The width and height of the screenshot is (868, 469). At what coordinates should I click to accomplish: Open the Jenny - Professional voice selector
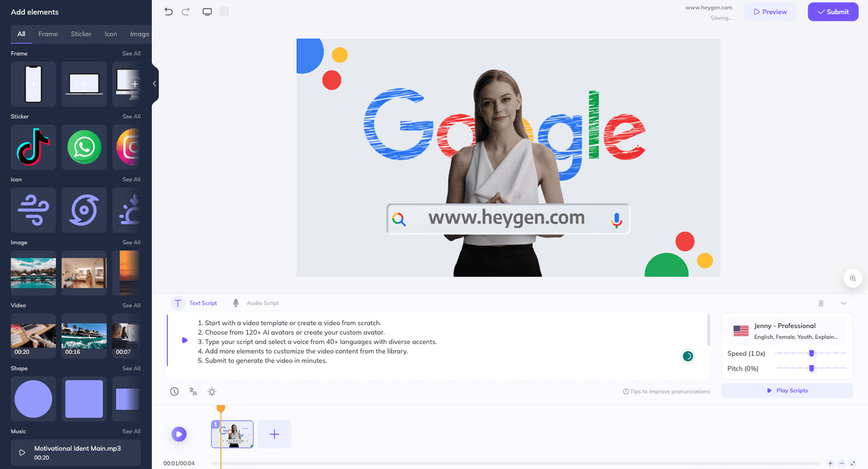(x=787, y=331)
